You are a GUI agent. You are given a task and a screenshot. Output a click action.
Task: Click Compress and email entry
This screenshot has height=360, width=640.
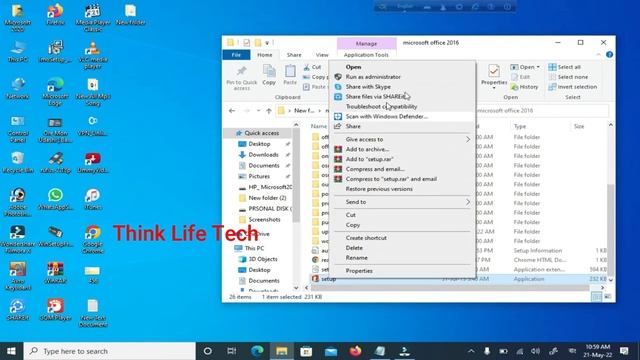tap(375, 169)
